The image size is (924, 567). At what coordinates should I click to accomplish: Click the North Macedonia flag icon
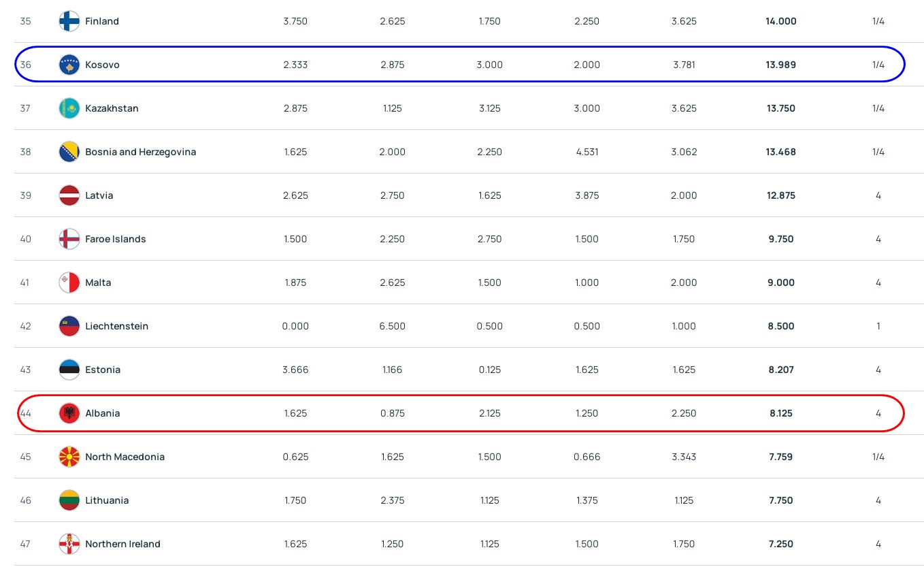(69, 457)
